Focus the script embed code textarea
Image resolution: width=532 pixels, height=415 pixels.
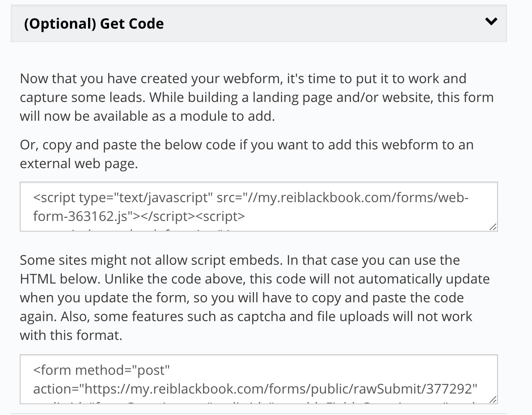pyautogui.click(x=258, y=207)
